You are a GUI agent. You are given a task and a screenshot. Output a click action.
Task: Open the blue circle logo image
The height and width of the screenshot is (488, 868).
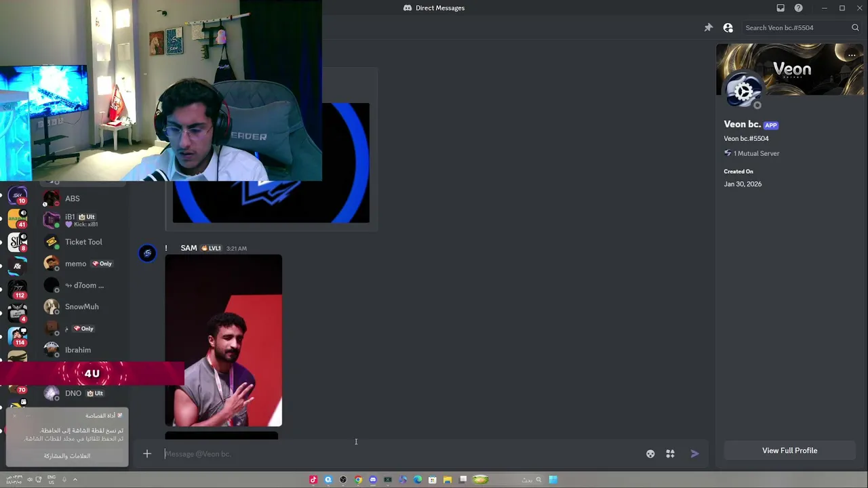pyautogui.click(x=271, y=163)
